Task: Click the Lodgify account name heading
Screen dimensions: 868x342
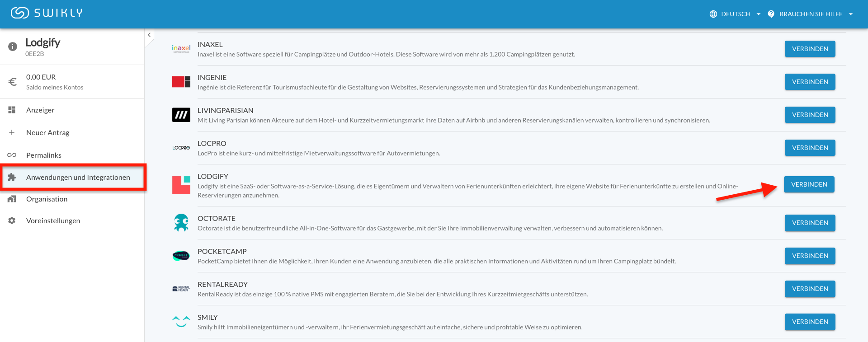Action: click(43, 42)
